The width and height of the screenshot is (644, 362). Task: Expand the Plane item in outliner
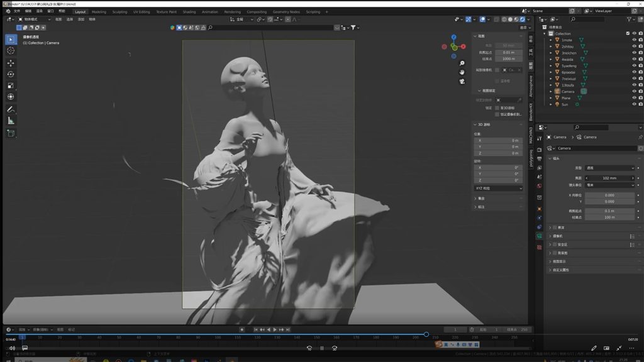point(551,98)
